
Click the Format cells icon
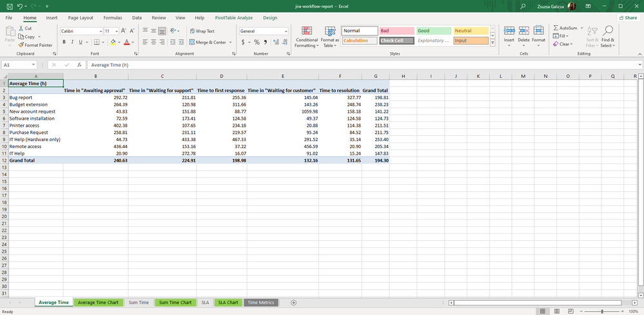pos(538,31)
